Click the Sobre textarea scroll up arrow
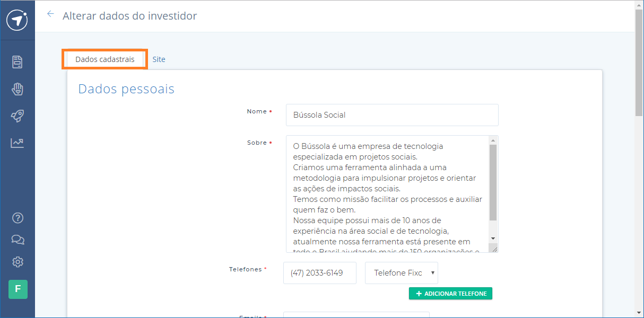644x318 pixels. [493, 140]
